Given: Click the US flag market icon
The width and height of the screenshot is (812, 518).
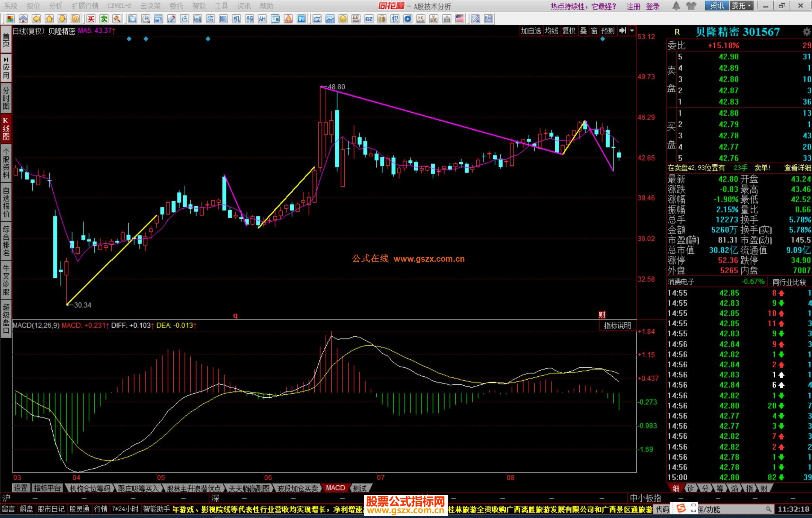Looking at the screenshot, I should pyautogui.click(x=459, y=19).
